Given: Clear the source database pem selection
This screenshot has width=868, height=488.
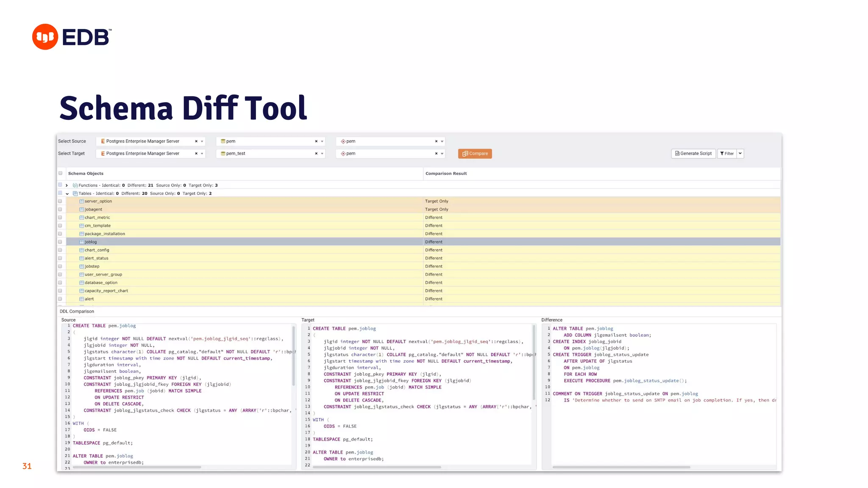Looking at the screenshot, I should click(x=316, y=141).
